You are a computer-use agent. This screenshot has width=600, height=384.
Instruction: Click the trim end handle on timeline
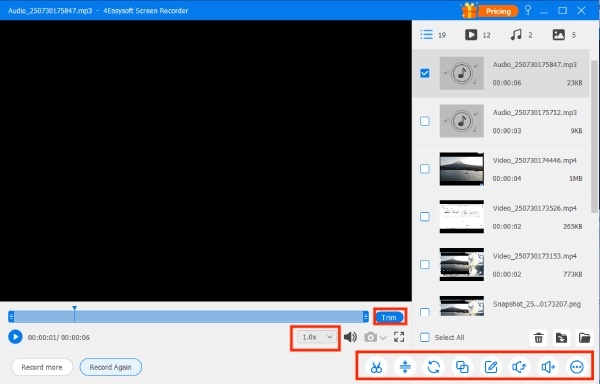click(x=365, y=316)
